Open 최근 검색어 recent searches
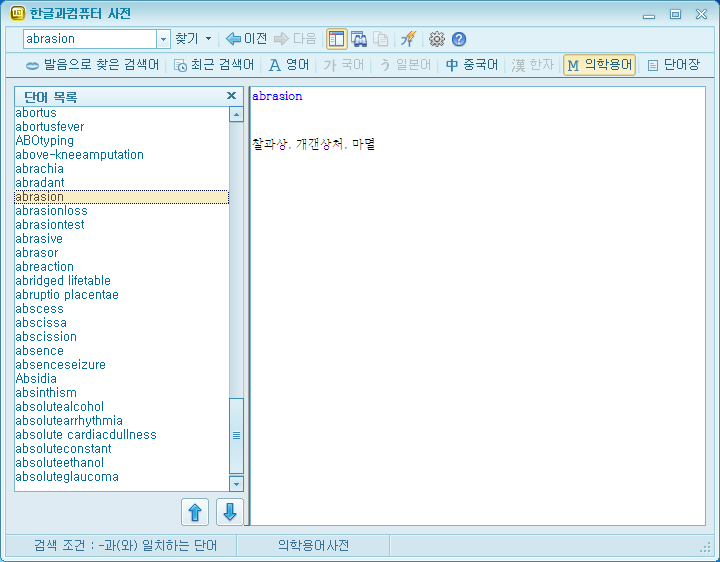Viewport: 720px width, 562px height. [214, 65]
